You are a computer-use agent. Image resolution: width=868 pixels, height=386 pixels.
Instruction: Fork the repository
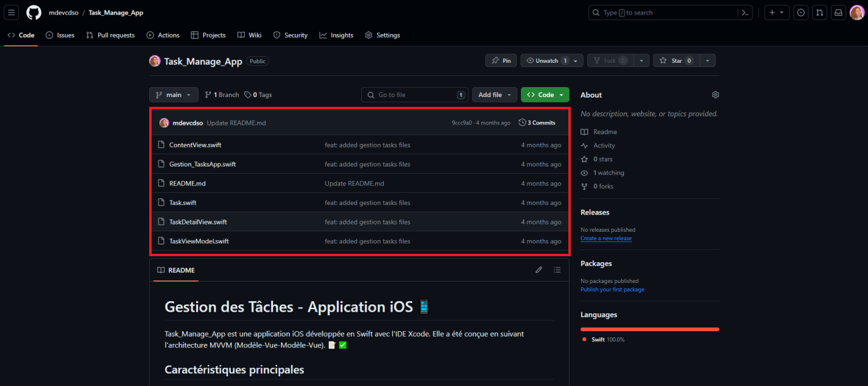point(610,60)
